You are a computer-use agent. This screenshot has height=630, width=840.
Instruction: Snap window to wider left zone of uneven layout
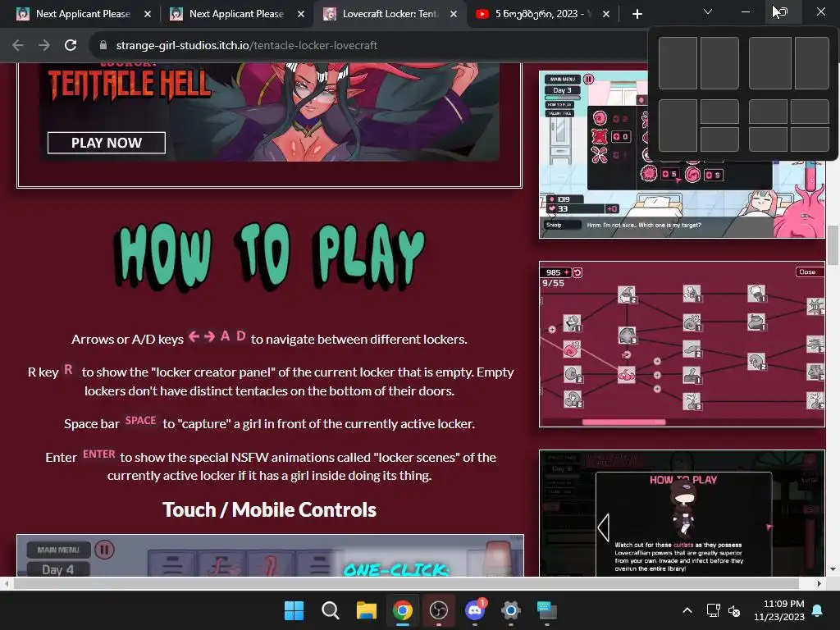pyautogui.click(x=769, y=63)
